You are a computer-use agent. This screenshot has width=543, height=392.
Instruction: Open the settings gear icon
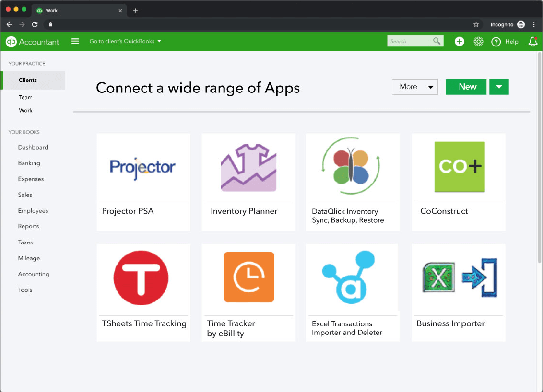(x=478, y=42)
